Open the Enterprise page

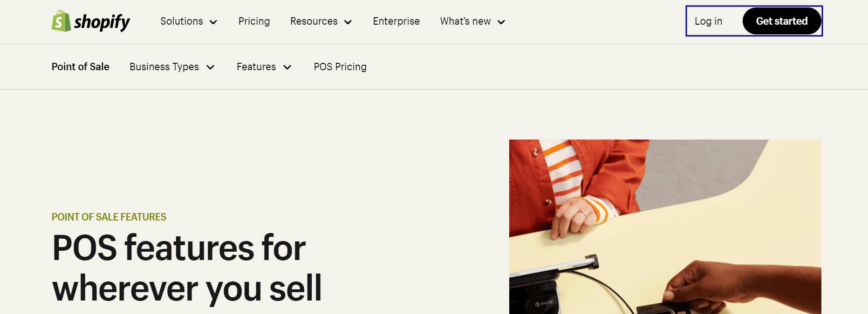click(396, 21)
